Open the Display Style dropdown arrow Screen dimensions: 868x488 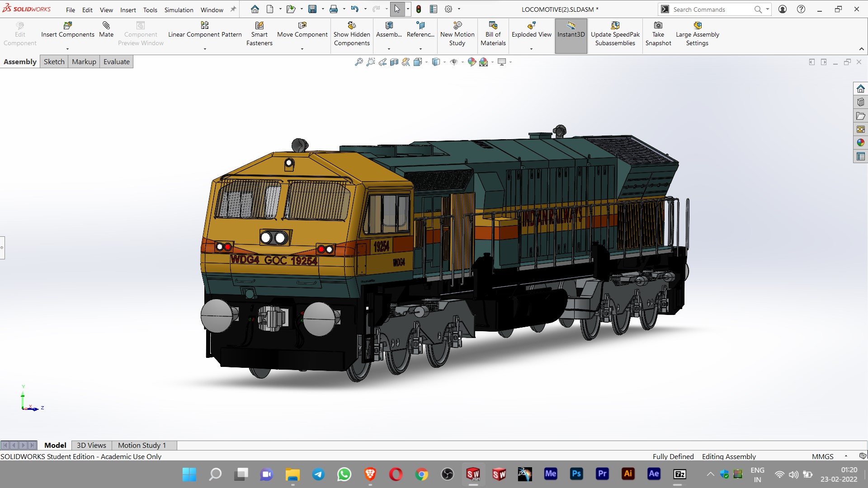pyautogui.click(x=444, y=62)
